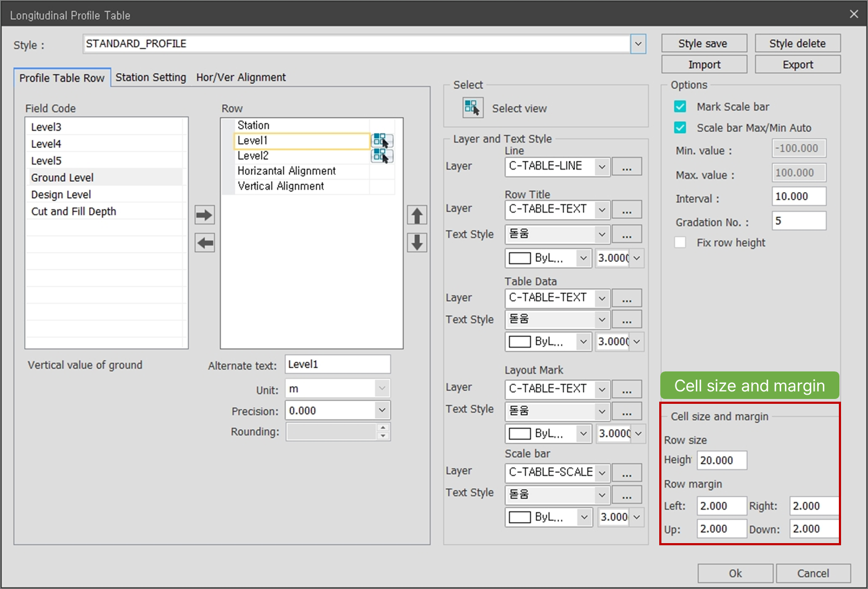
Task: Click the select-view icon beside Level2 row
Action: click(x=382, y=156)
